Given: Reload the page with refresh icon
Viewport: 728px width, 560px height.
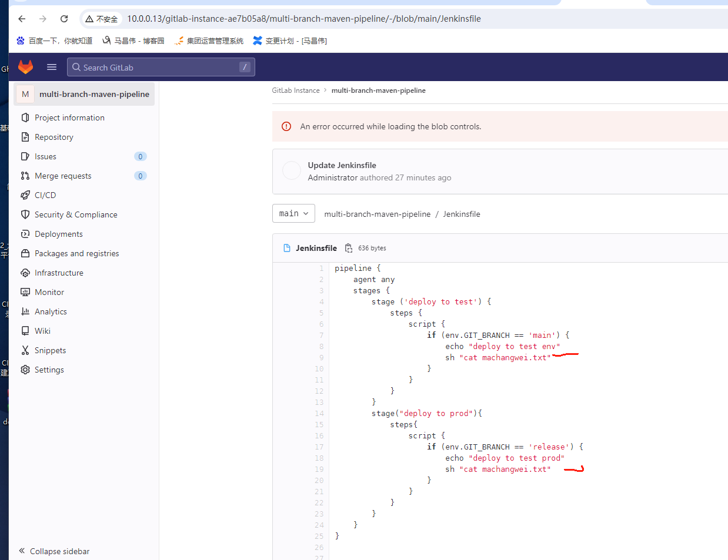Looking at the screenshot, I should click(x=64, y=19).
